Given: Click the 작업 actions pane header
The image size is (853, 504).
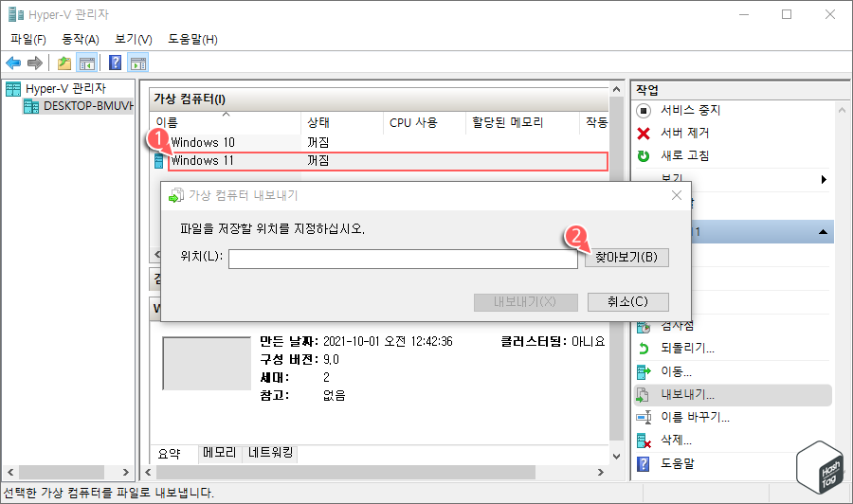Looking at the screenshot, I should click(740, 90).
